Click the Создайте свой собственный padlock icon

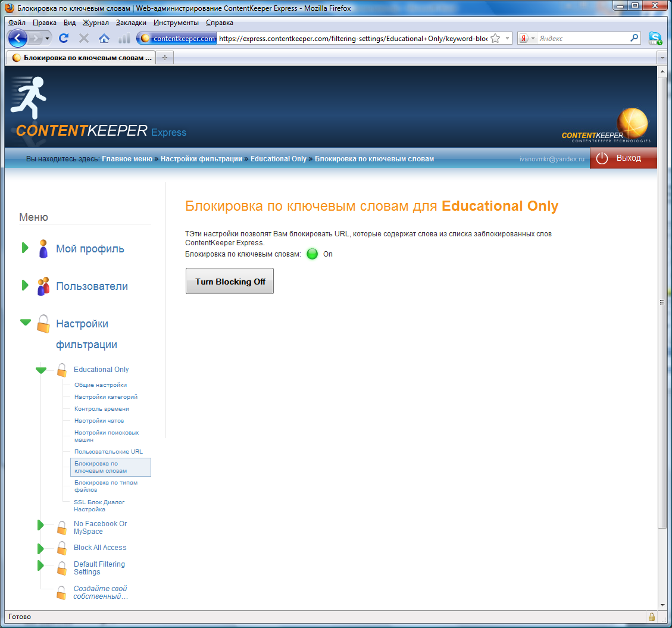coord(61,592)
